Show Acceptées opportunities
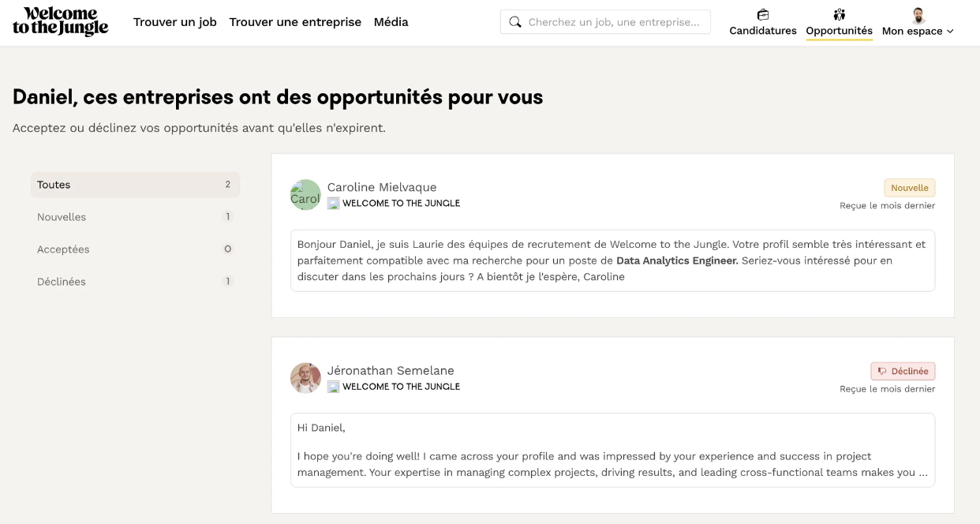Screen dimensions: 980x524 pyautogui.click(x=134, y=249)
